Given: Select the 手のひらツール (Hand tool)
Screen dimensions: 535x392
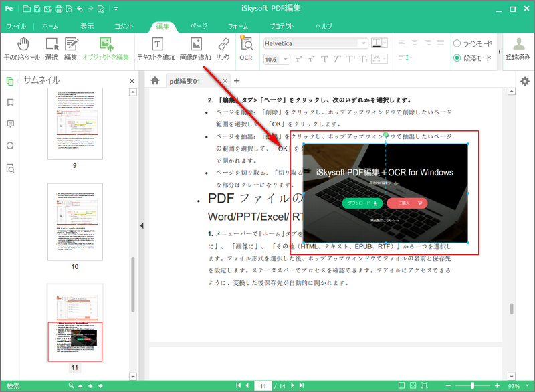Looking at the screenshot, I should pyautogui.click(x=21, y=50).
